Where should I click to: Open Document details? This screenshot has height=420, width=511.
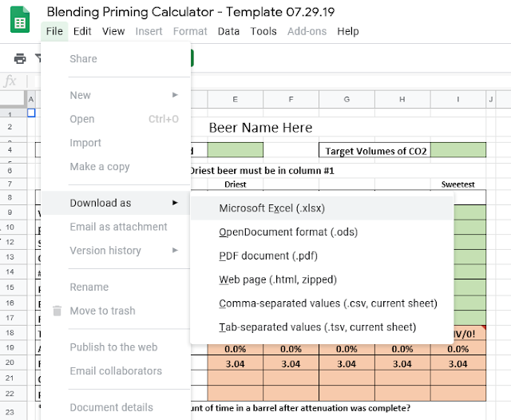click(116, 407)
